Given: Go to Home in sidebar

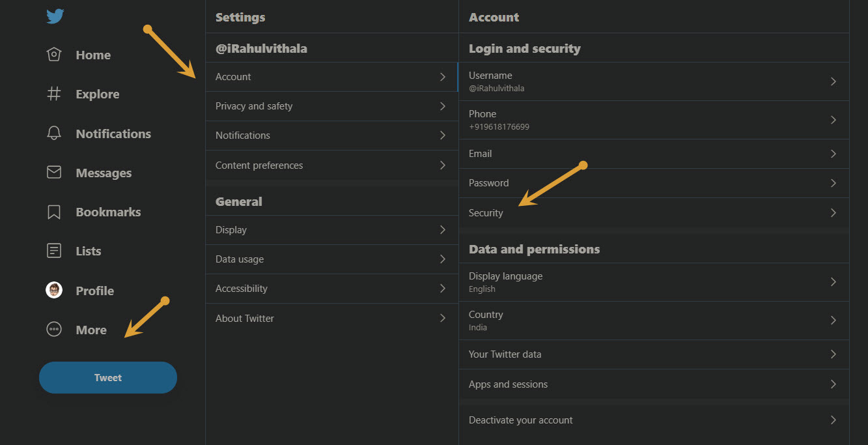Looking at the screenshot, I should [93, 55].
